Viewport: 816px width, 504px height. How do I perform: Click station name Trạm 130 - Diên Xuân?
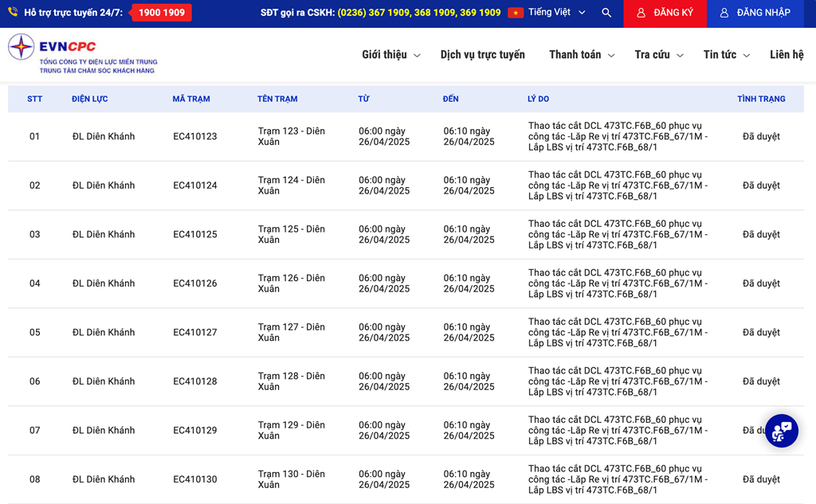point(292,479)
